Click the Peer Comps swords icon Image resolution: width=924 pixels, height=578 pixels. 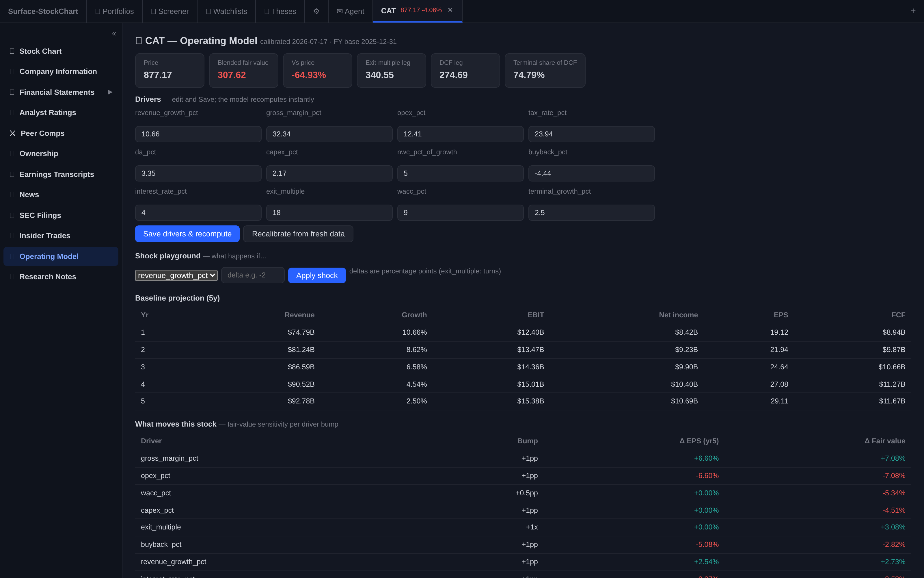click(x=13, y=133)
